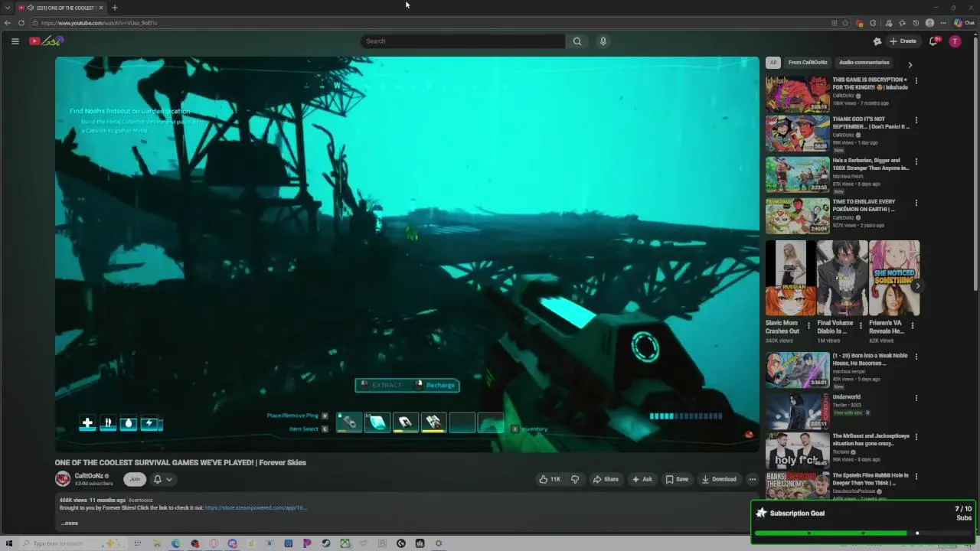Open a new browser tab
Viewport: 980px width, 551px height.
[x=114, y=8]
